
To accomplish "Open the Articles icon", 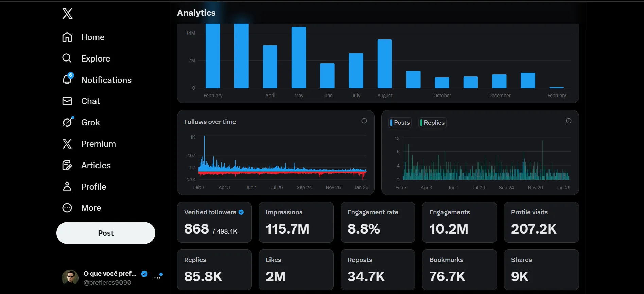I will click(x=67, y=165).
